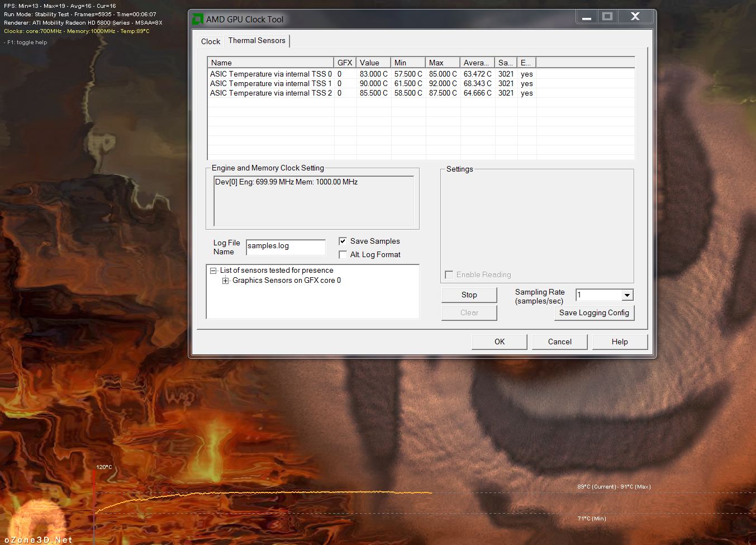Select ASIC Temperature via internal TSS 0 row
Screen dimensions: 756x545
[372, 74]
